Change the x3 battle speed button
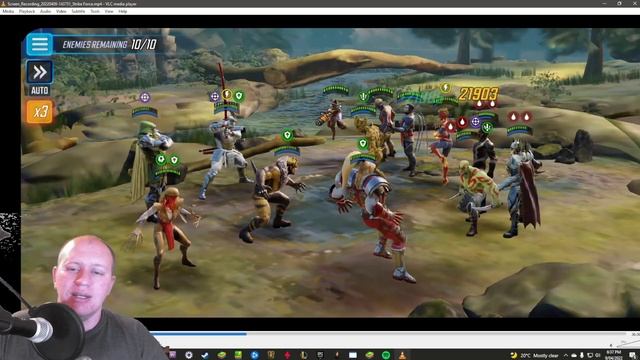640x360 pixels. (x=40, y=111)
